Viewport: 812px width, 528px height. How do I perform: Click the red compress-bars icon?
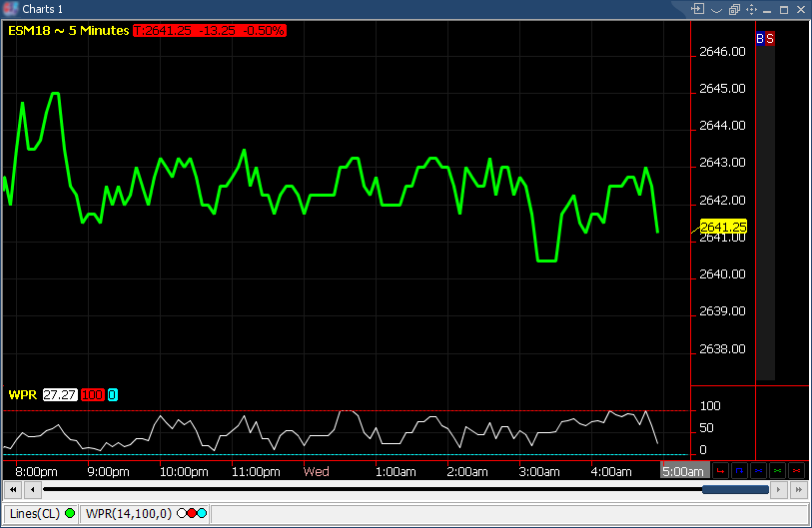(796, 470)
